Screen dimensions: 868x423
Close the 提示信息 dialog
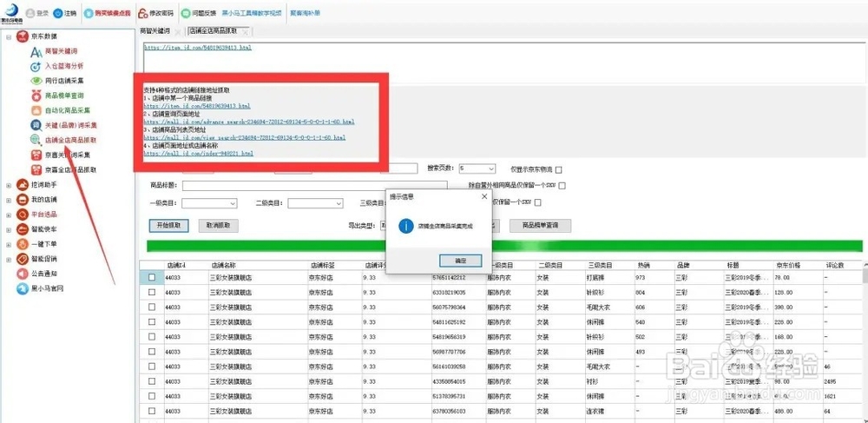tap(483, 196)
